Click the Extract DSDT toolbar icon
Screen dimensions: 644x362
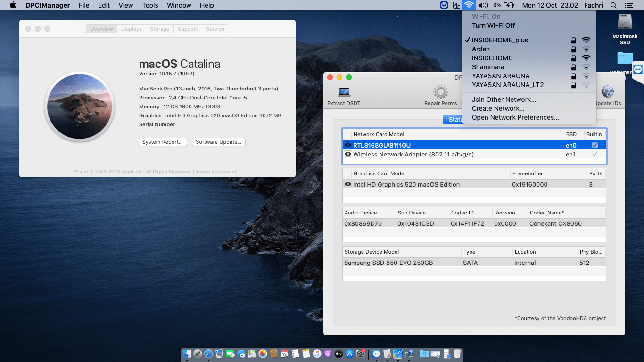point(344,92)
